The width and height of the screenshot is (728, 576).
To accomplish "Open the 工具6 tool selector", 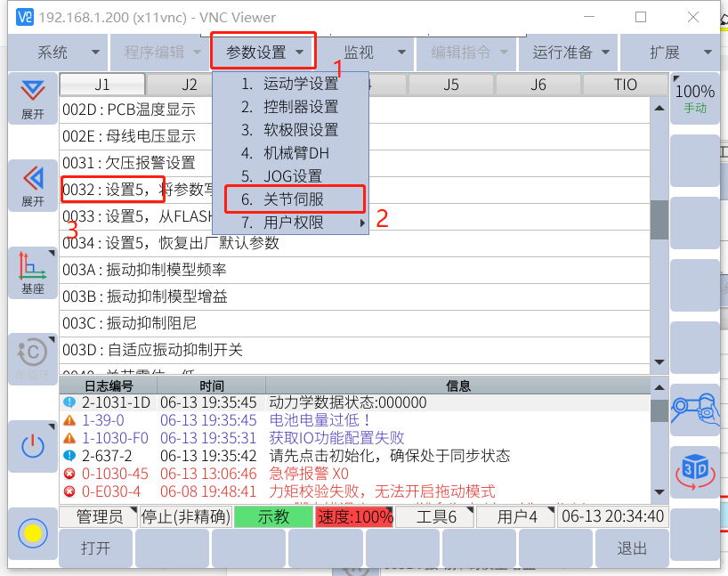I will click(x=436, y=517).
